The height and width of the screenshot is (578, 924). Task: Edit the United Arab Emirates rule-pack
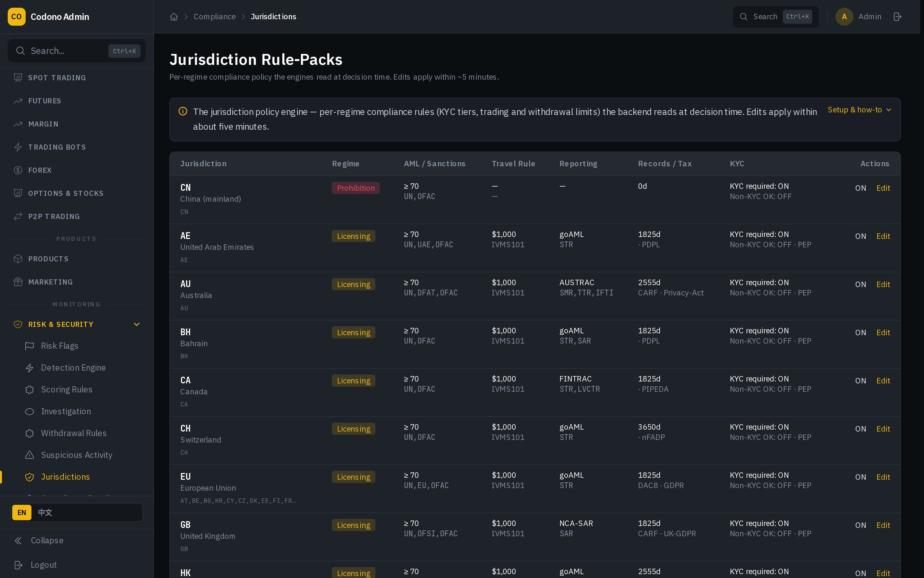883,236
